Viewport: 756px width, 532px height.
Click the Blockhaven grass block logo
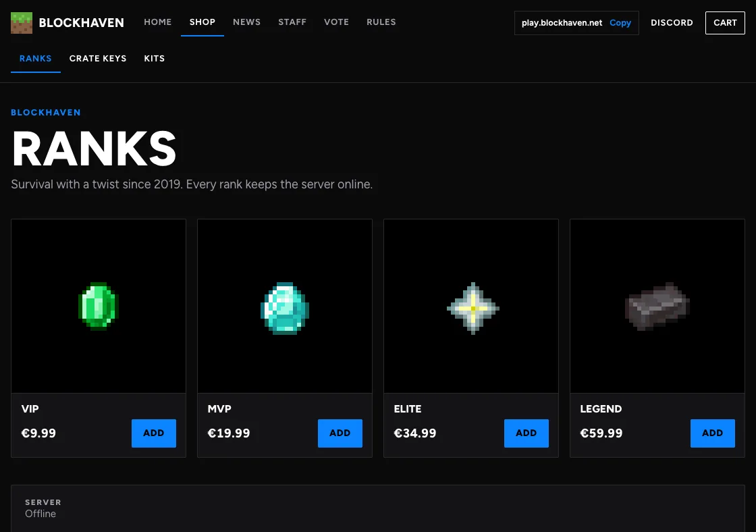click(22, 23)
